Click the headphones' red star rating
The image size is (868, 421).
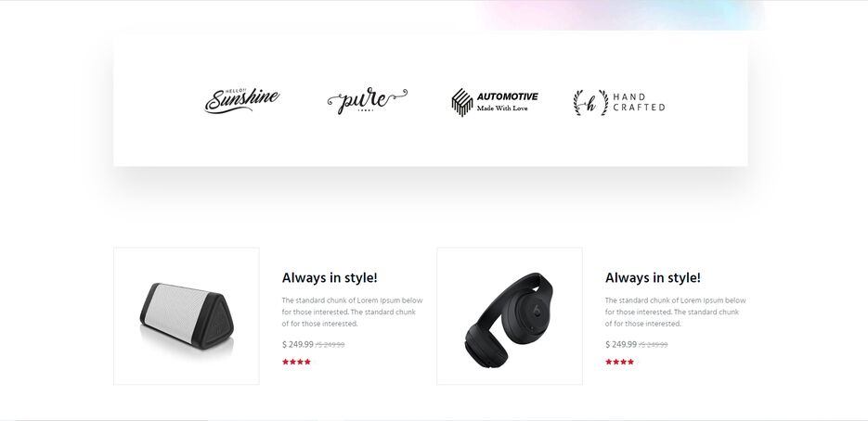coord(619,362)
